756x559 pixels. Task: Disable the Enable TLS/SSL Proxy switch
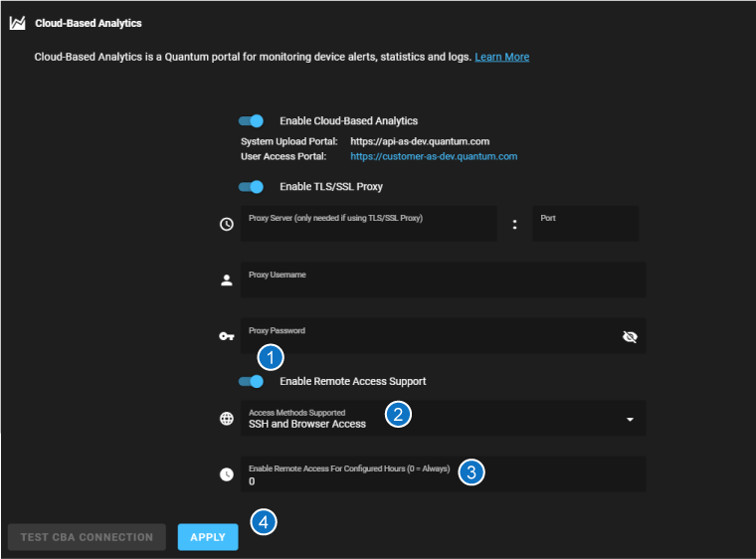[252, 187]
